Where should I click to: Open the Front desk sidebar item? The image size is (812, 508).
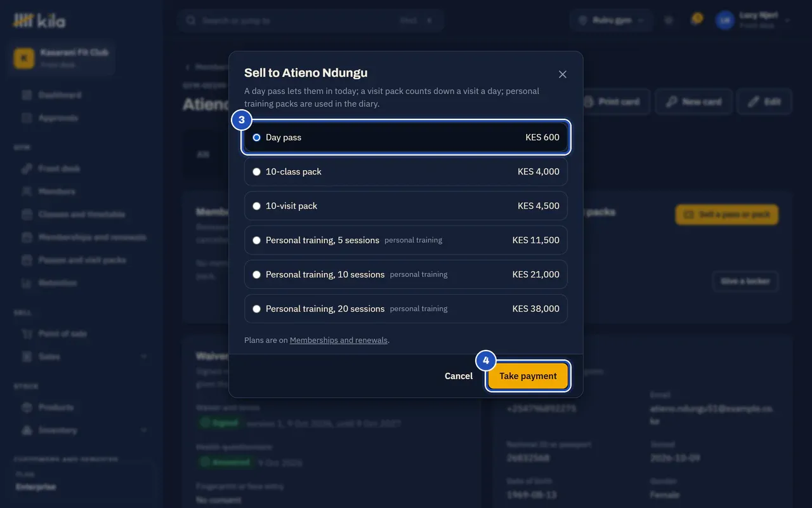point(82,169)
